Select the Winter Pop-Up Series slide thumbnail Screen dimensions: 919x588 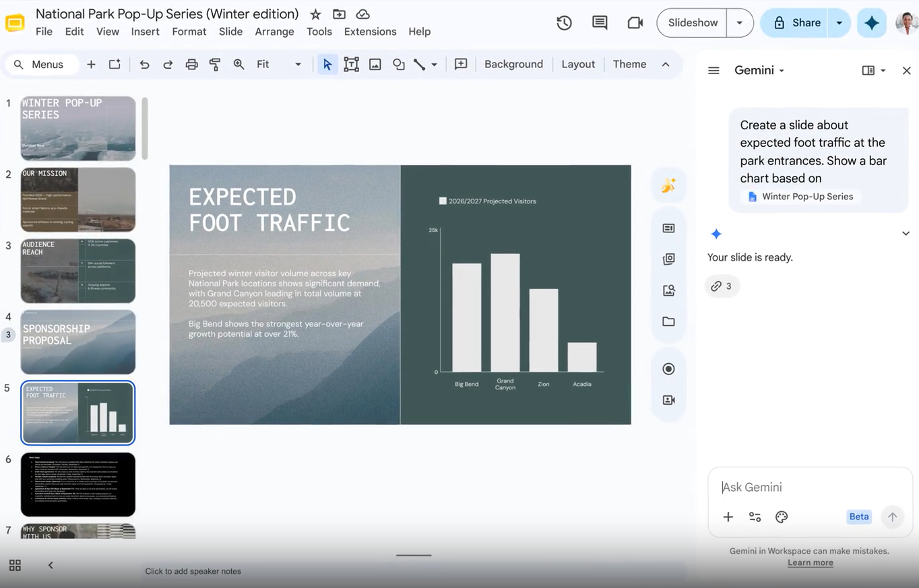pyautogui.click(x=78, y=129)
